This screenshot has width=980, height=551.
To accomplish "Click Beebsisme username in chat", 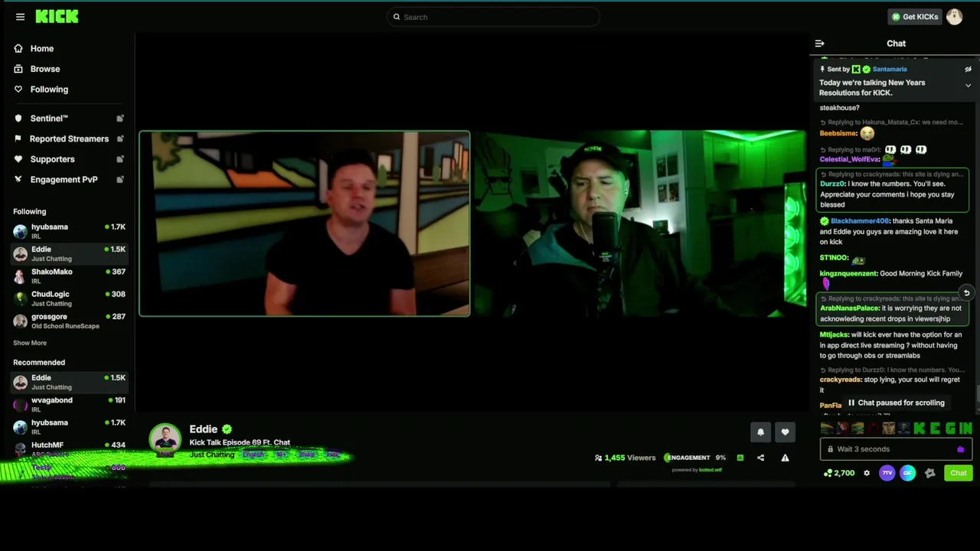I will (838, 133).
